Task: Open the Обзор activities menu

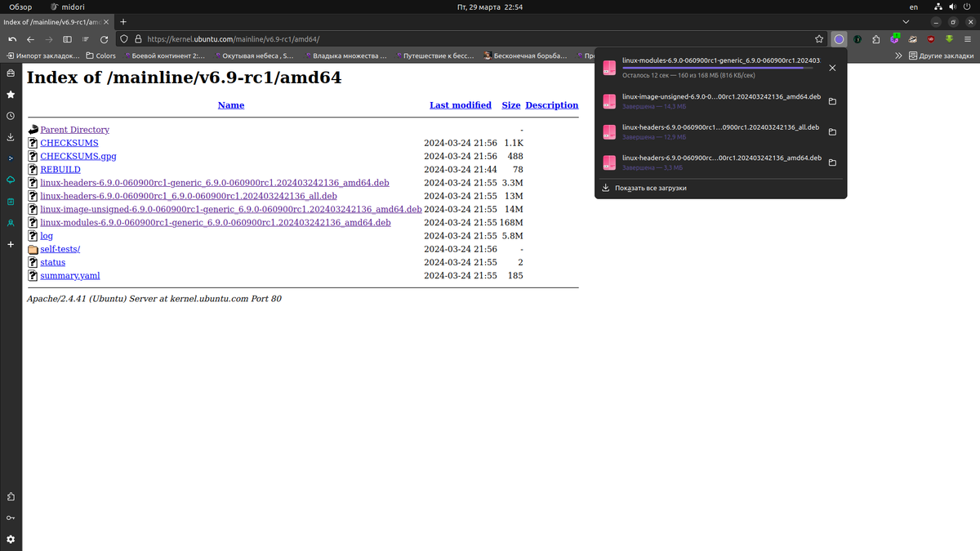Action: (20, 7)
